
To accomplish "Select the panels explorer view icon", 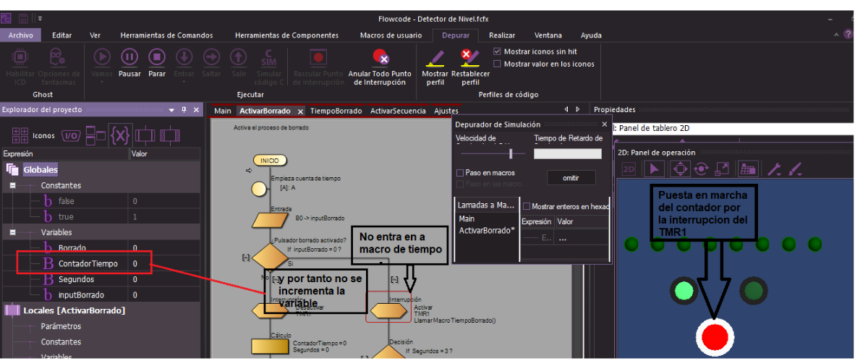I will [x=95, y=135].
